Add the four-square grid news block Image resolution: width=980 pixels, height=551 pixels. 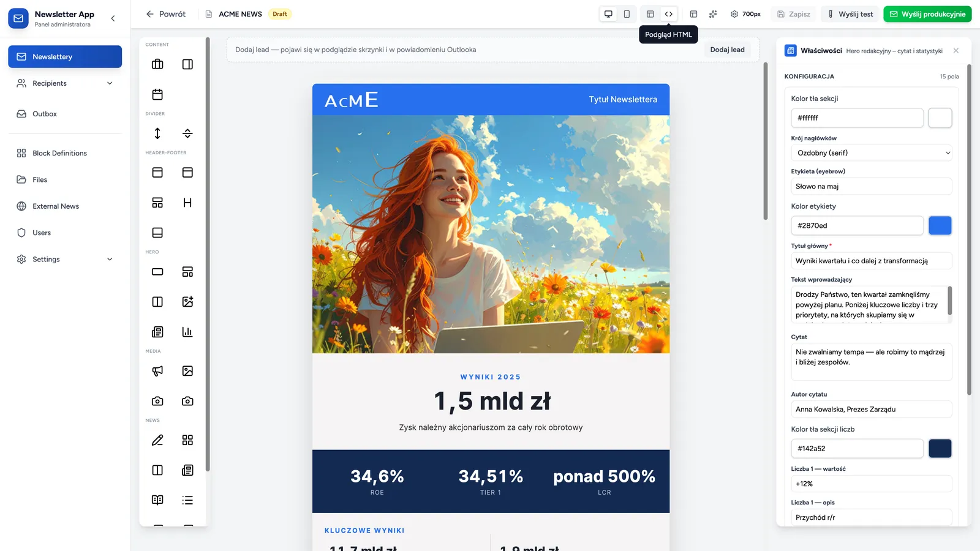coord(187,440)
